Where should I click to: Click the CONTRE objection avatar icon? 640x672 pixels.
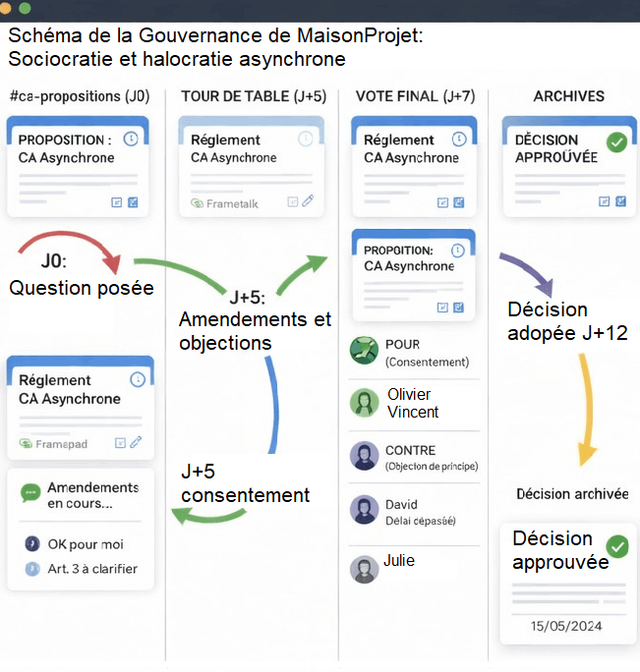365,456
